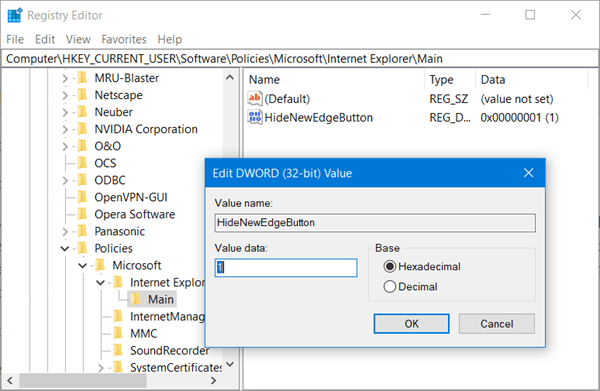Screen dimensions: 600x391
Task: Confirm the value with OK
Action: 411,324
